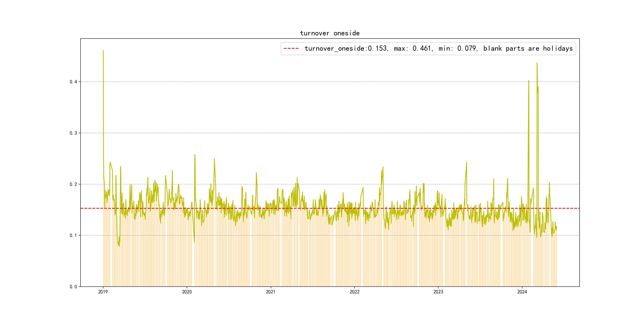The height and width of the screenshot is (322, 644).
Task: Click the red dashed legend line sample
Action: point(291,48)
